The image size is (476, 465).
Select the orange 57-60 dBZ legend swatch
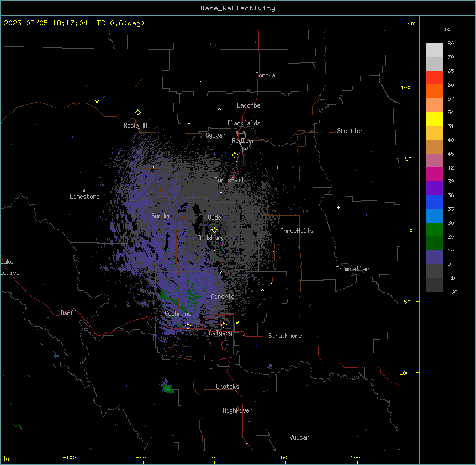(434, 91)
